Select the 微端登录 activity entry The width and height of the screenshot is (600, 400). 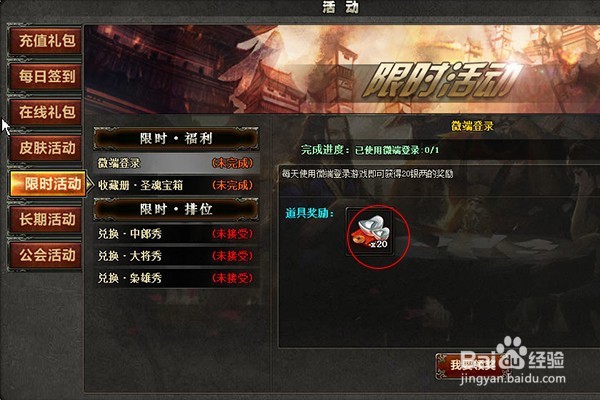click(x=176, y=163)
